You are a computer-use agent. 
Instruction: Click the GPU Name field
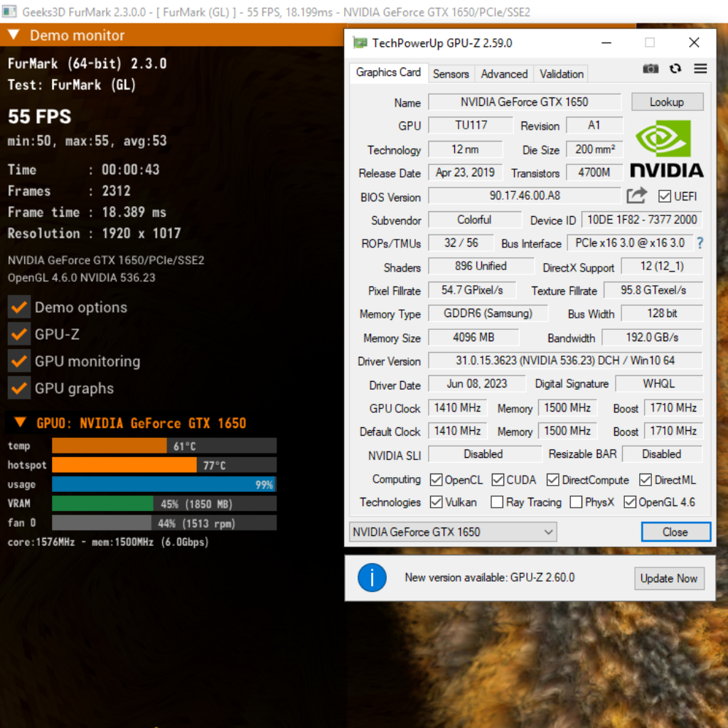click(x=524, y=102)
